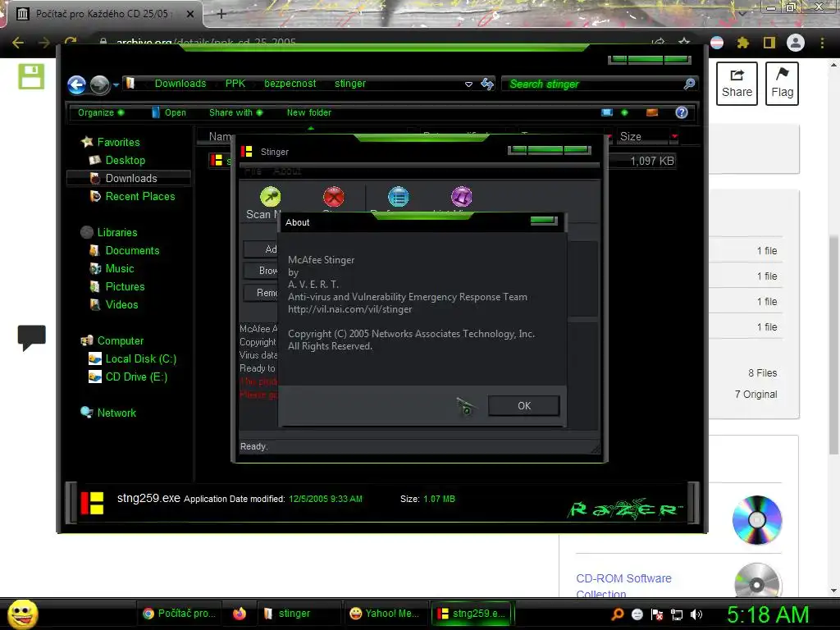The width and height of the screenshot is (840, 630).
Task: Click Computer in the navigation pane
Action: pyautogui.click(x=120, y=340)
